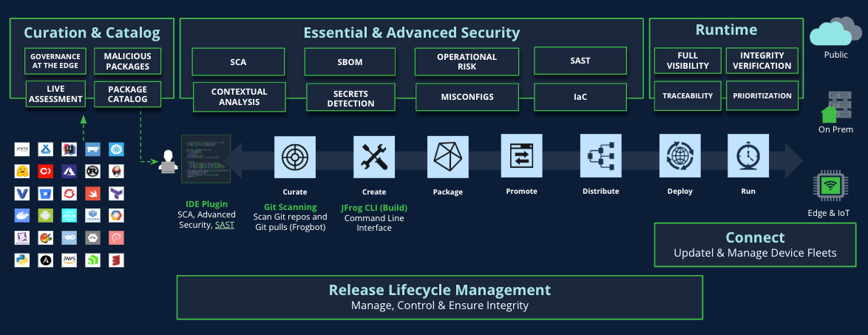Image resolution: width=868 pixels, height=335 pixels.
Task: Choose the Secrets Detection box
Action: coord(351,98)
